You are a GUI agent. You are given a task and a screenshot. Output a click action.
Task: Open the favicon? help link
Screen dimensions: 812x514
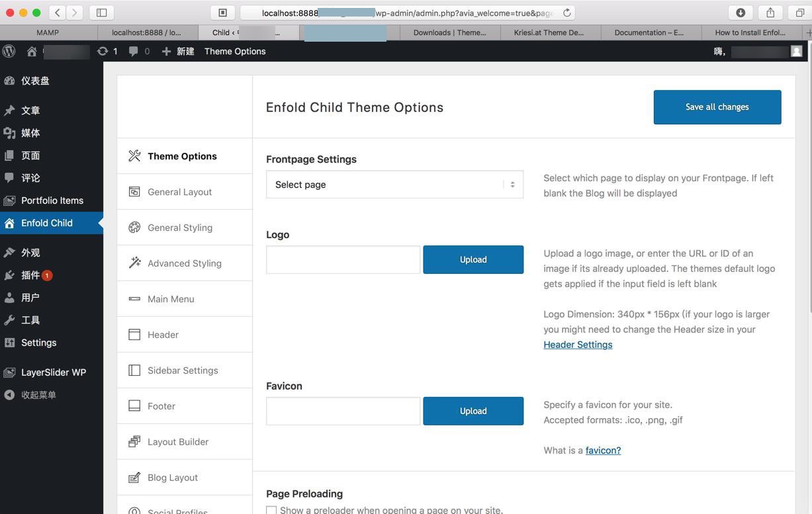coord(603,450)
